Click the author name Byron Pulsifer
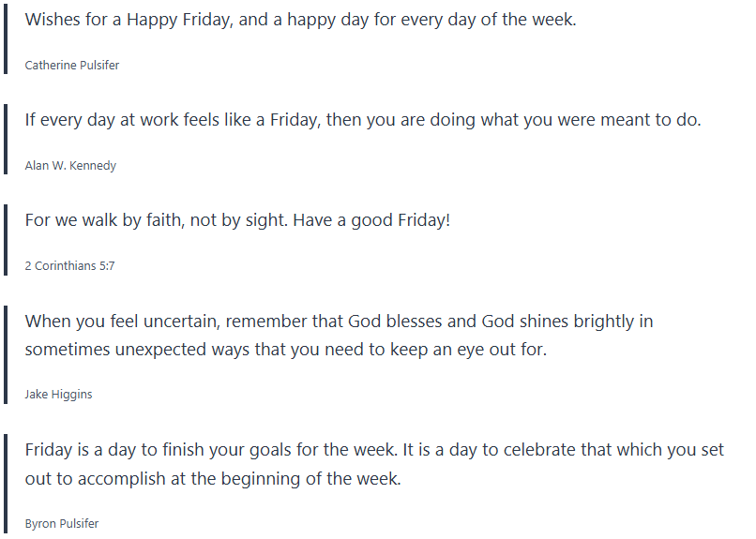 pyautogui.click(x=62, y=524)
